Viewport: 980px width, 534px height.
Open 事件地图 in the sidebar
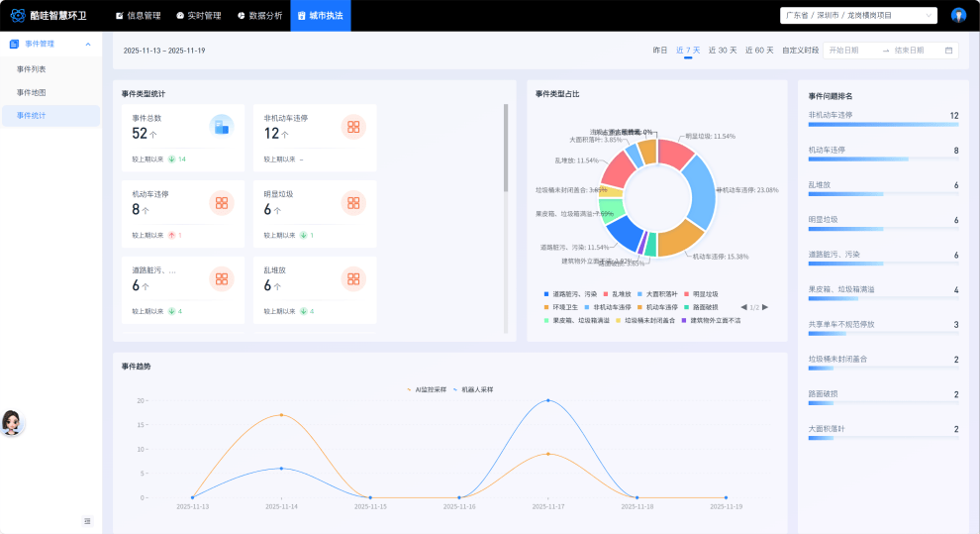31,92
